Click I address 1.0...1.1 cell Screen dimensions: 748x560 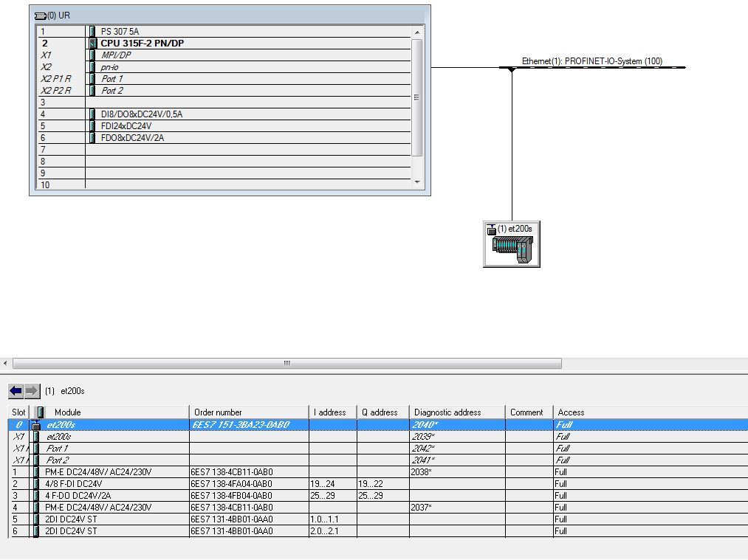[333, 519]
